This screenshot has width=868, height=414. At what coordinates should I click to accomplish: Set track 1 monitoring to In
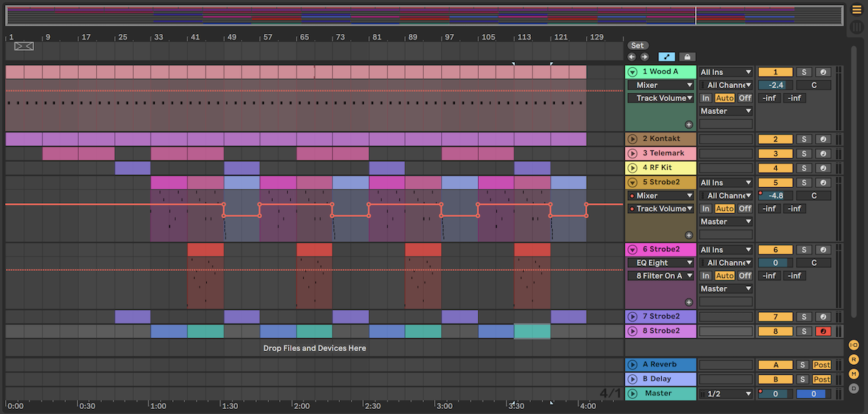(705, 98)
